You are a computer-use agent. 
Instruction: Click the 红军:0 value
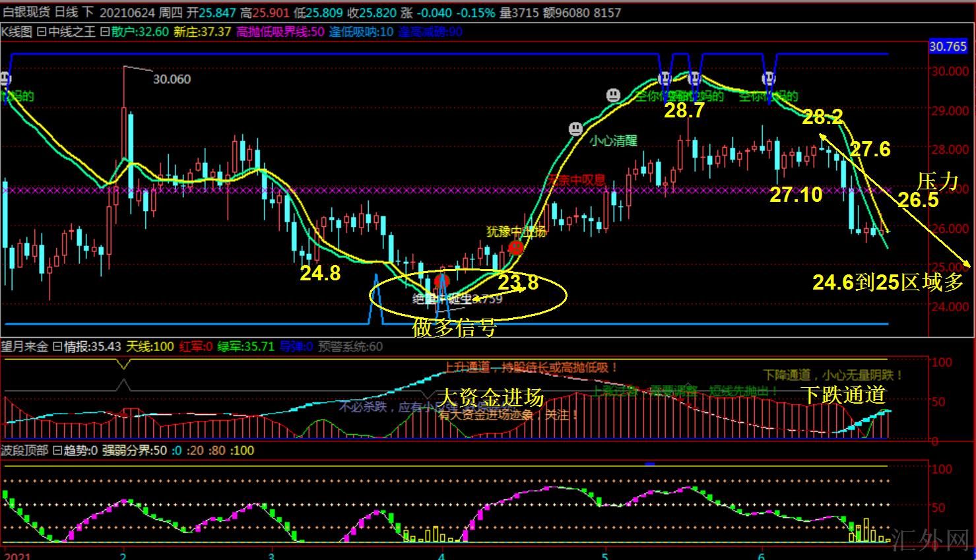(x=196, y=347)
